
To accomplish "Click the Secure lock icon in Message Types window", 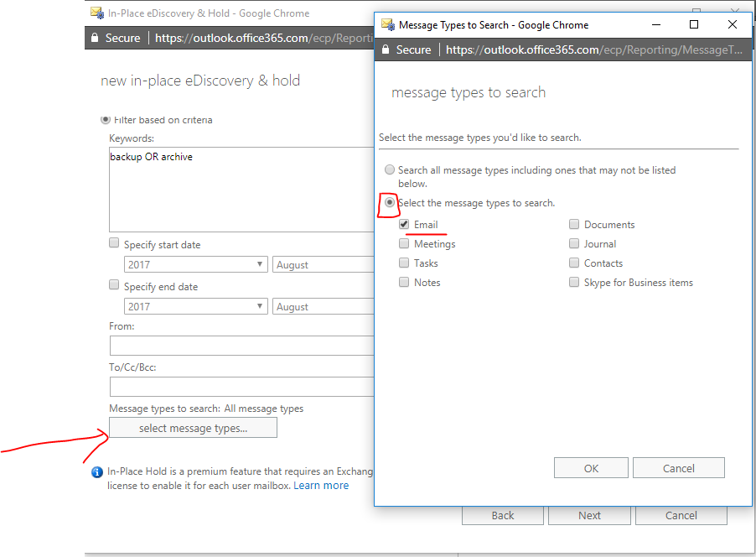I will (x=386, y=49).
